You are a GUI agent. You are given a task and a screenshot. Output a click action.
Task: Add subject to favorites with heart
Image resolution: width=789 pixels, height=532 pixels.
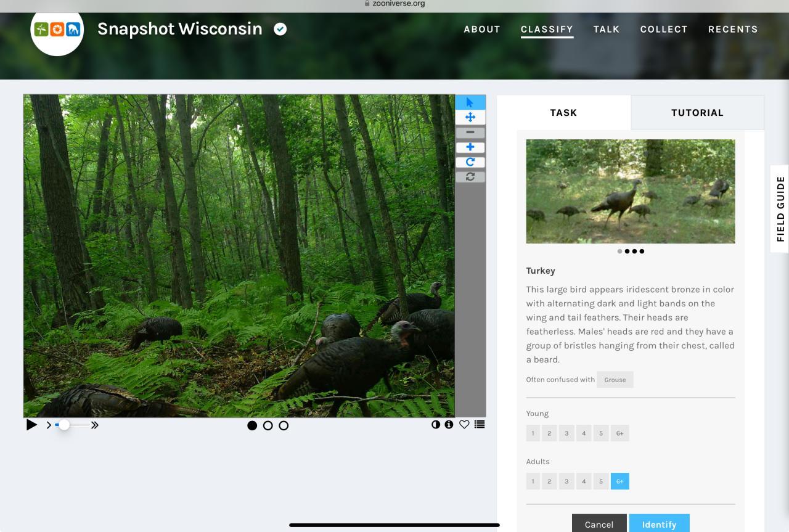[464, 424]
